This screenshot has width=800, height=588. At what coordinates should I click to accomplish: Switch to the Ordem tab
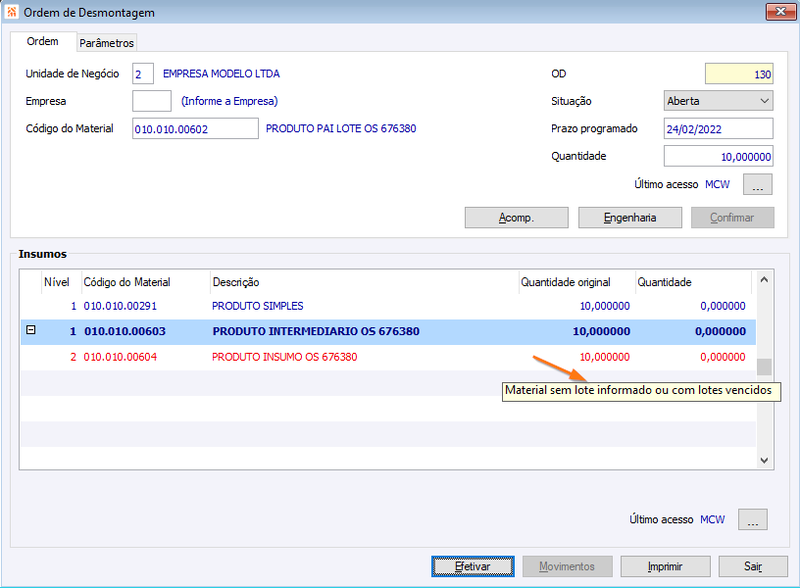point(43,41)
